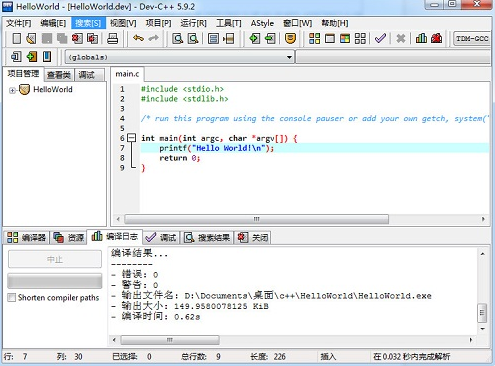Switch to the 项目管理 side tab

[x=23, y=74]
